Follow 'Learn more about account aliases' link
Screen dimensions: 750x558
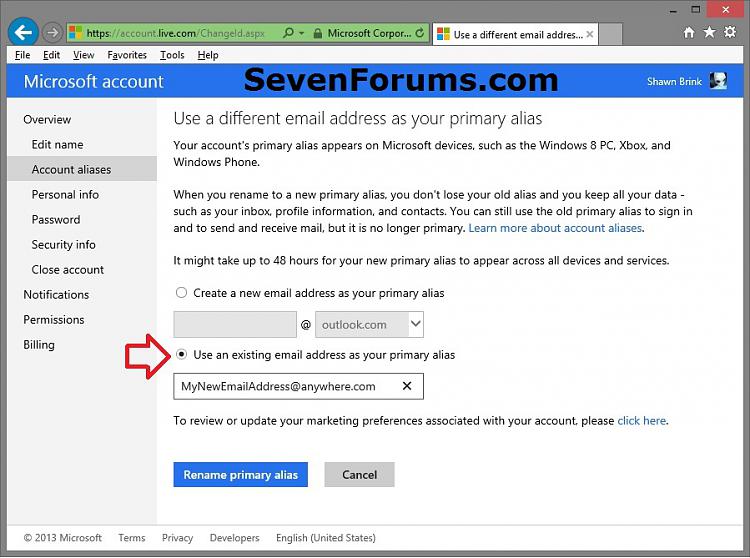click(555, 228)
